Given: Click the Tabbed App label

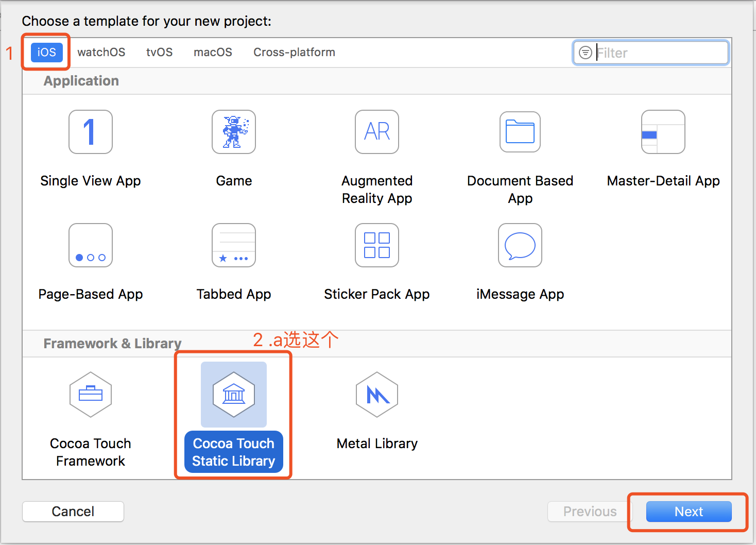Looking at the screenshot, I should click(234, 294).
